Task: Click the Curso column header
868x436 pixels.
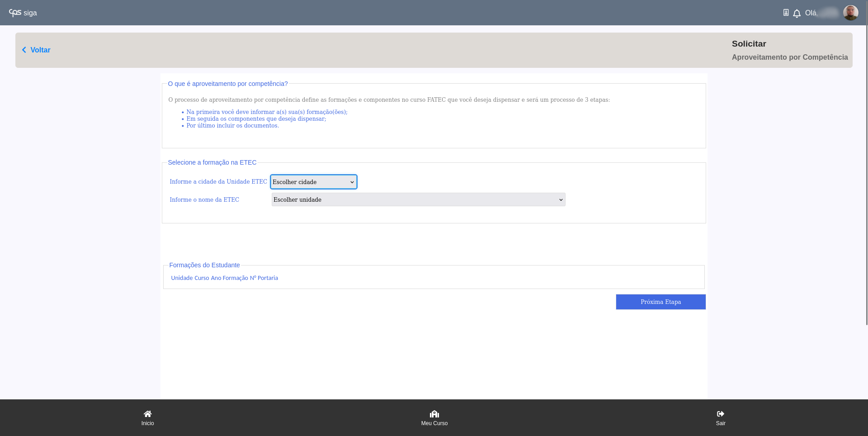Action: (202, 278)
